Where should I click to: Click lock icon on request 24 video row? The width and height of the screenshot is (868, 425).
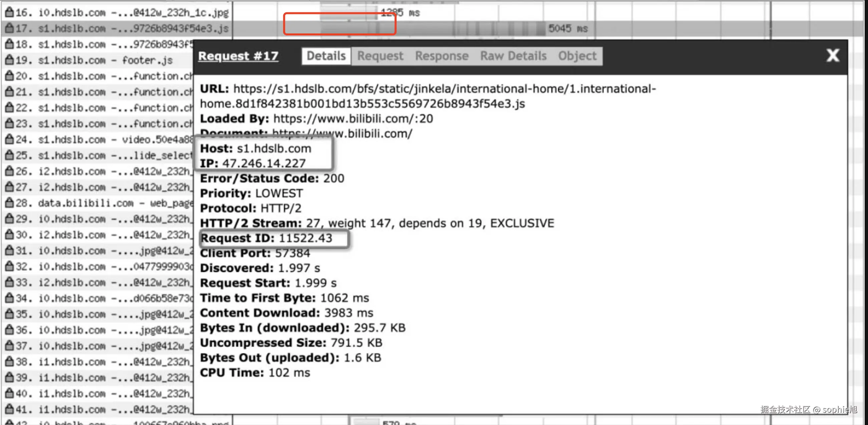(x=9, y=139)
